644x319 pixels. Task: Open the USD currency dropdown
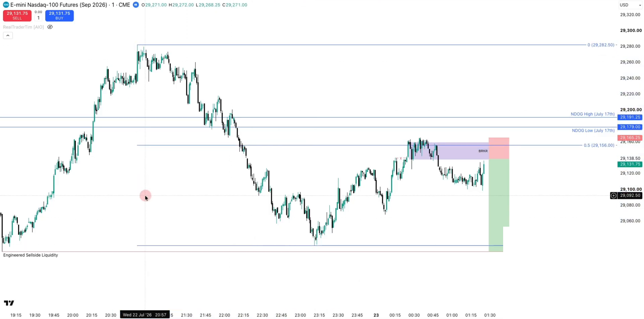pos(630,5)
